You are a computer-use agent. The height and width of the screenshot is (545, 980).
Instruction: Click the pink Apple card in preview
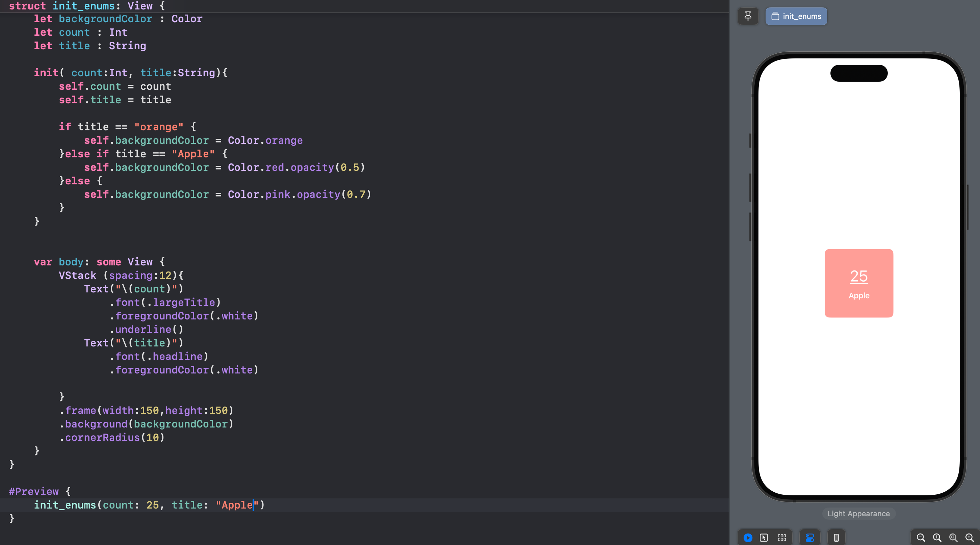[859, 283]
